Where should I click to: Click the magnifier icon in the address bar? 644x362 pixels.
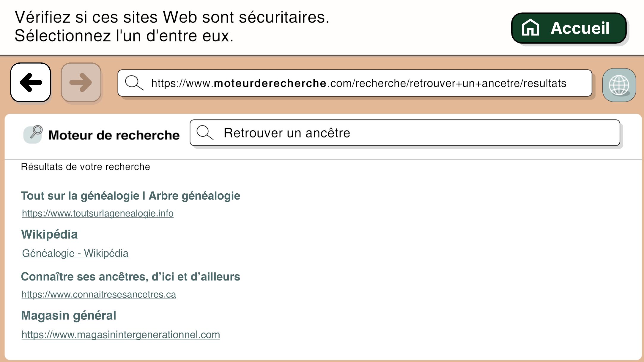pos(134,83)
